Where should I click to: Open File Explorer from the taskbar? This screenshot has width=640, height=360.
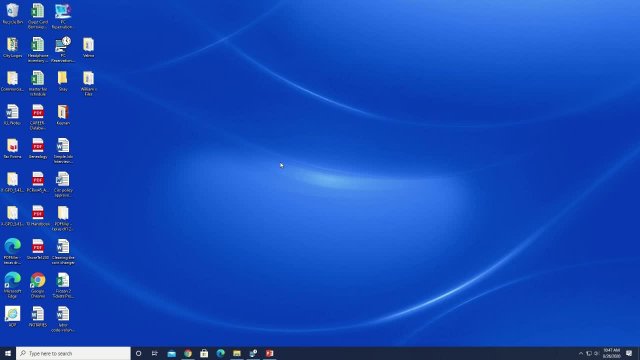coord(237,353)
